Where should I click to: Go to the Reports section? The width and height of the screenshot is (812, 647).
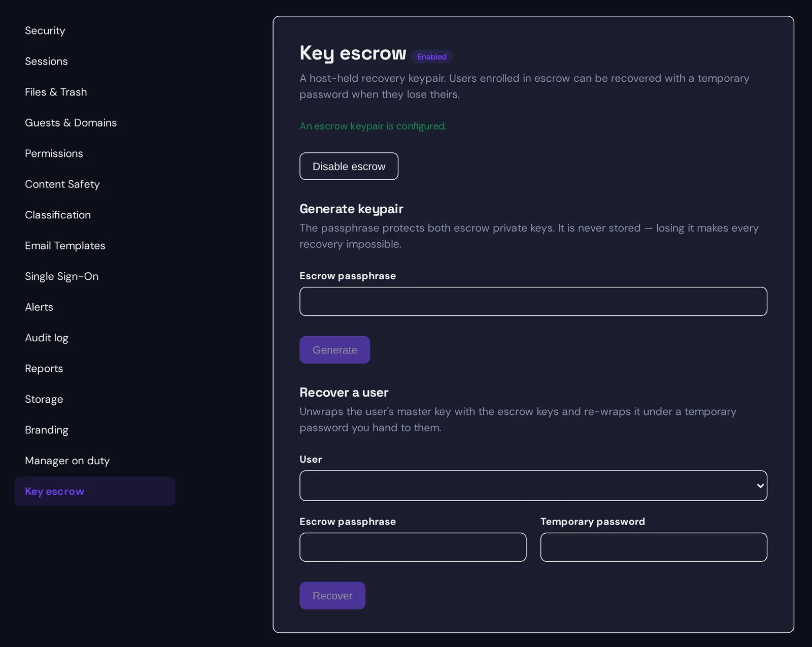pos(95,369)
